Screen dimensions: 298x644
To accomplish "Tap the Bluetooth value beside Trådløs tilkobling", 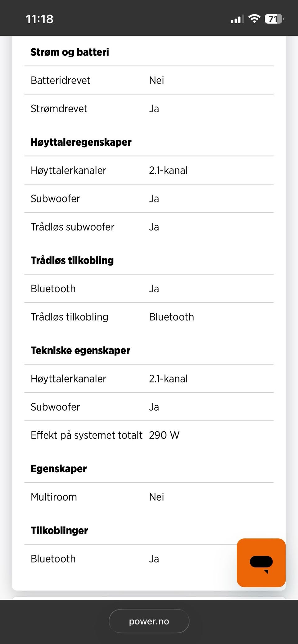I will (x=171, y=317).
